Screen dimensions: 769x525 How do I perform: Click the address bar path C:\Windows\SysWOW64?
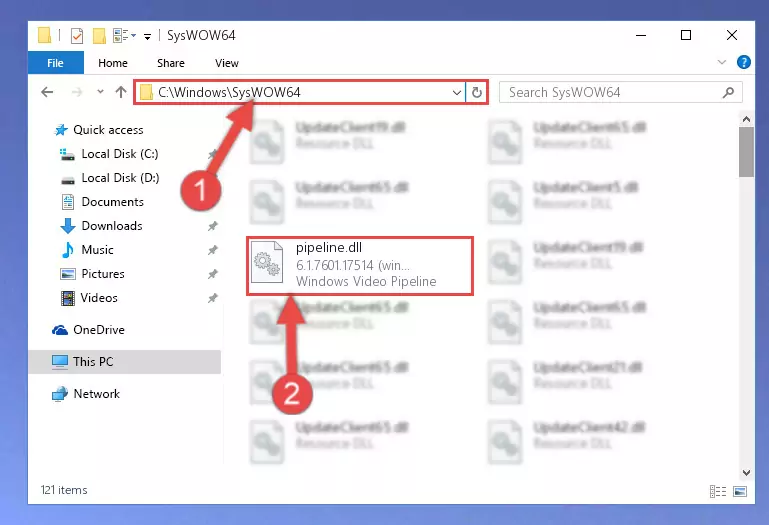pyautogui.click(x=229, y=92)
